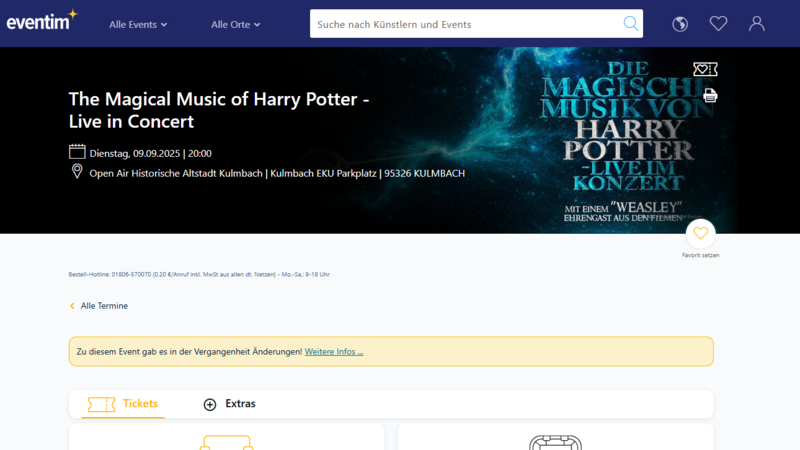Click the event title The Magical Music of Harry Potter

tap(219, 110)
